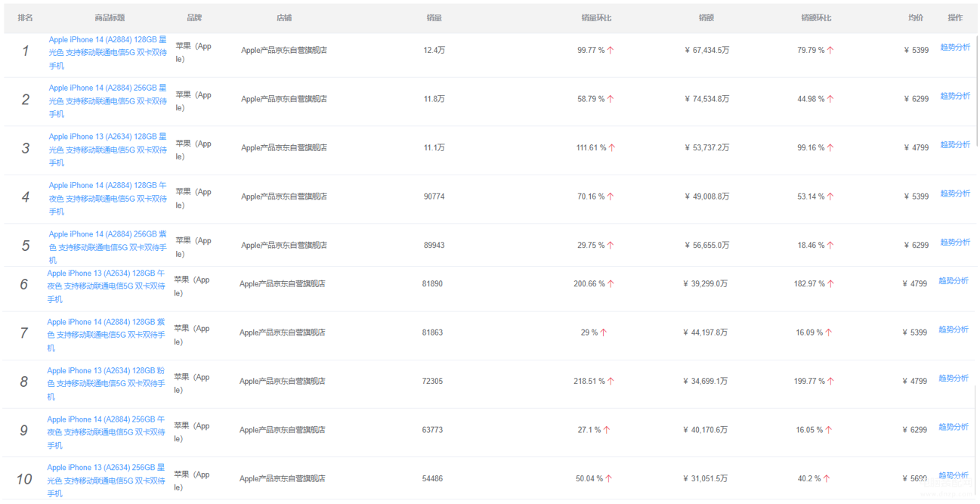Open iPhone 14 128GB 午夜色 product link

pyautogui.click(x=108, y=198)
